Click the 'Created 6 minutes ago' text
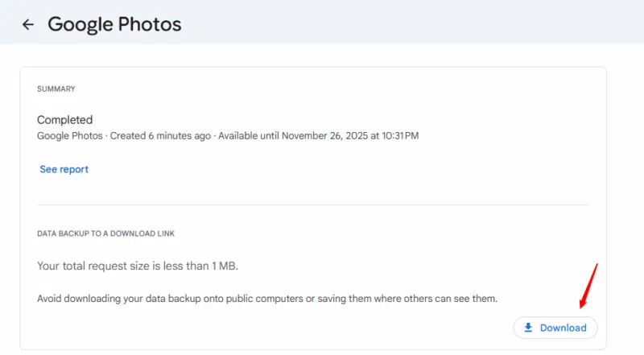Image resolution: width=644 pixels, height=355 pixels. [160, 135]
